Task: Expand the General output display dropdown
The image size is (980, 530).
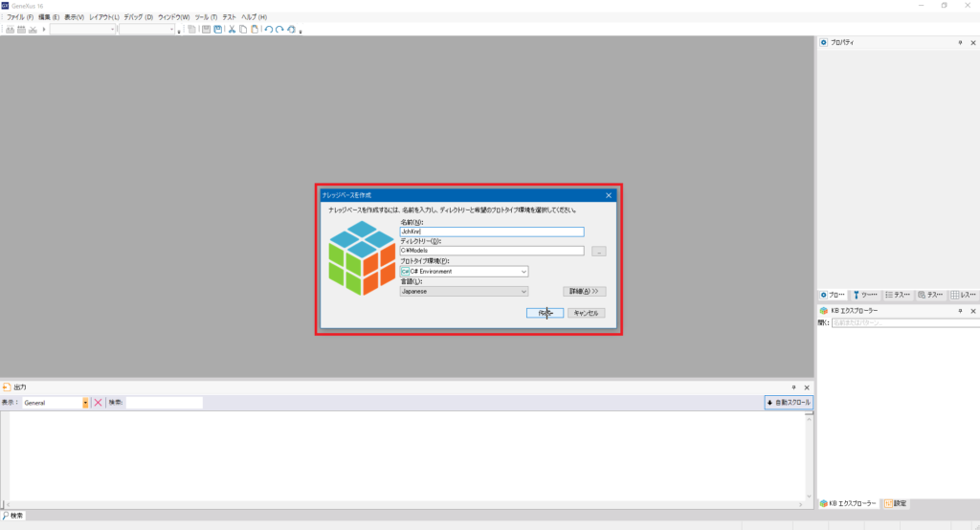Action: point(85,403)
